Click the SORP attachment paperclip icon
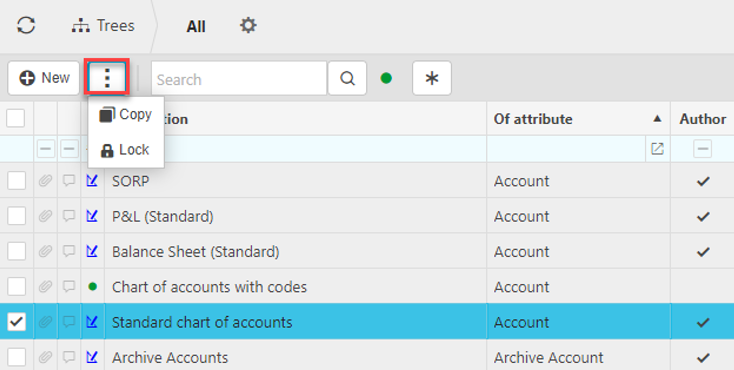Viewport: 734px width, 370px height. click(45, 181)
